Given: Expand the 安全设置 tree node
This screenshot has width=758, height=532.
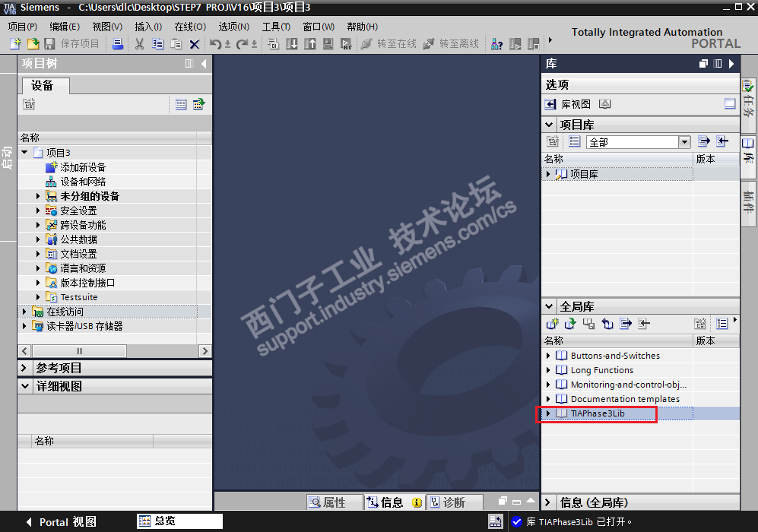Looking at the screenshot, I should point(38,211).
